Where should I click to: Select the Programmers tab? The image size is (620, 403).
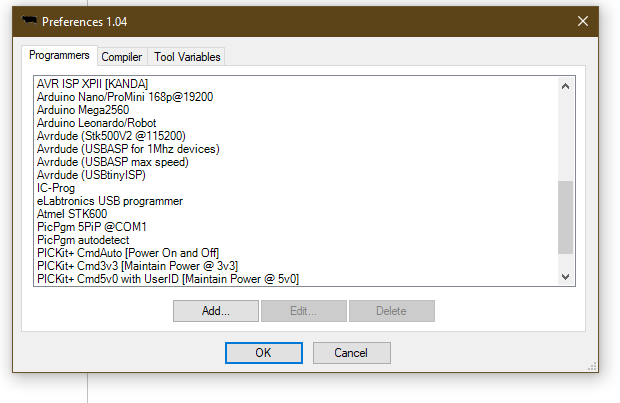(x=60, y=56)
